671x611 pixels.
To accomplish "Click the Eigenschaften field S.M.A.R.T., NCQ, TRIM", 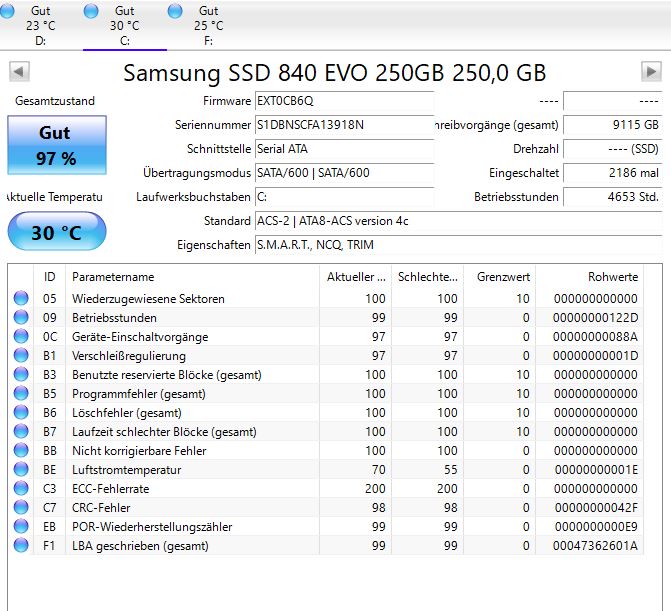I will tap(458, 245).
